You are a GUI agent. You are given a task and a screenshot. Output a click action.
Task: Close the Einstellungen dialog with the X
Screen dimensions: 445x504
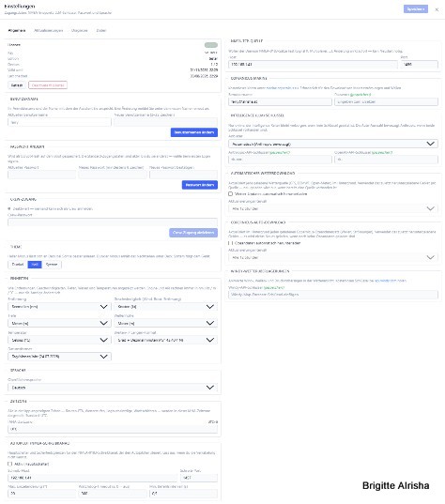coord(437,9)
